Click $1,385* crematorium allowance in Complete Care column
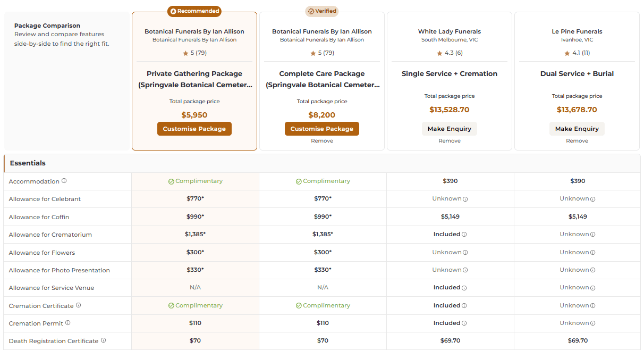Image resolution: width=644 pixels, height=350 pixels. click(x=323, y=234)
